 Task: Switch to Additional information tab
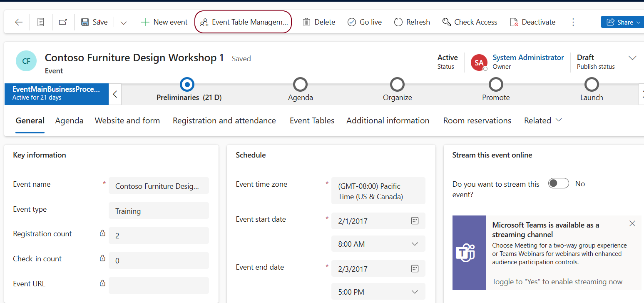[x=388, y=120]
